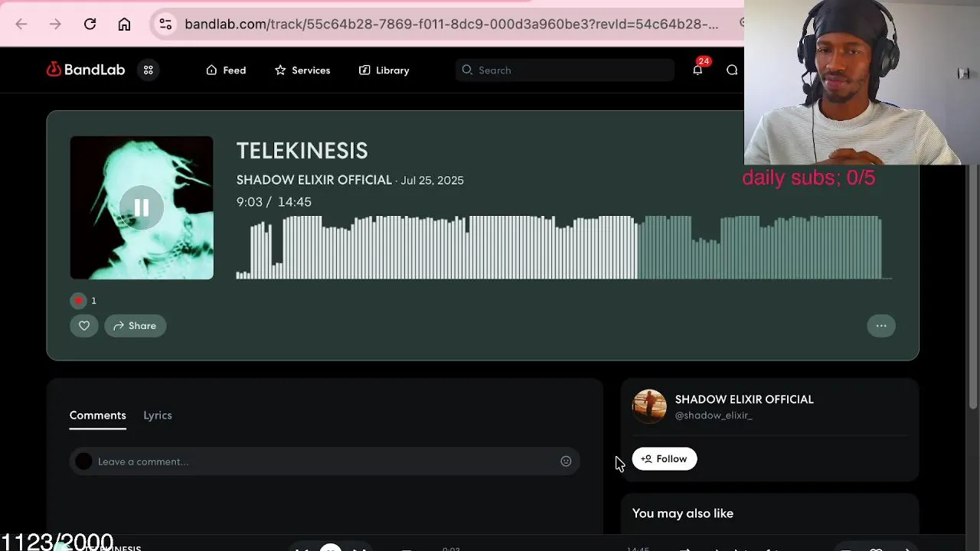Like the track with the heart button
The height and width of the screenshot is (551, 980).
point(84,326)
